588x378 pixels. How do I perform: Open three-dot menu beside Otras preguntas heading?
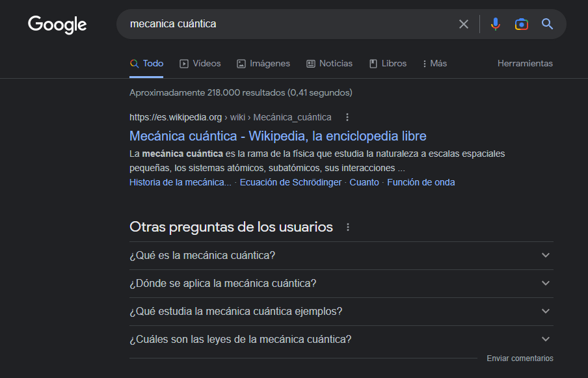pos(347,227)
